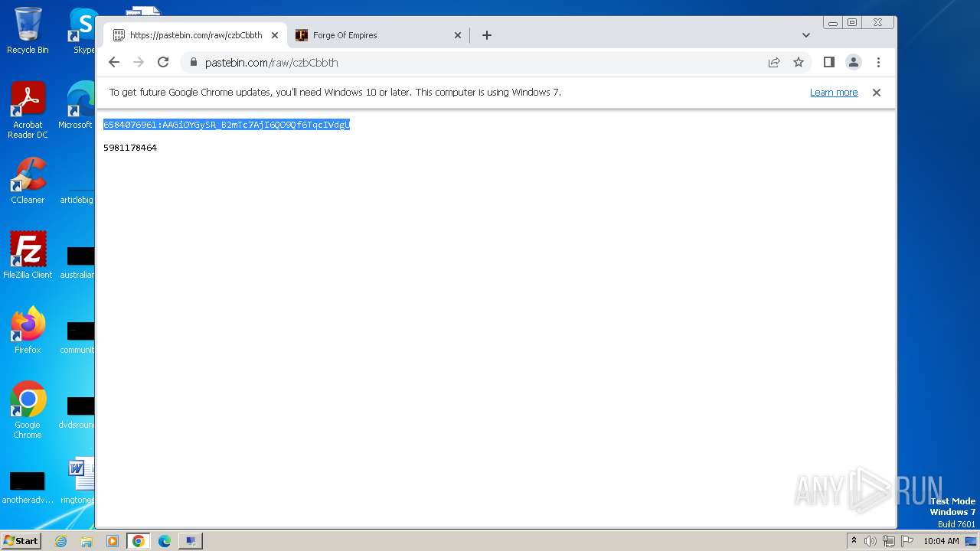Click the text 5981178464
Image resolution: width=980 pixels, height=551 pixels.
(130, 148)
